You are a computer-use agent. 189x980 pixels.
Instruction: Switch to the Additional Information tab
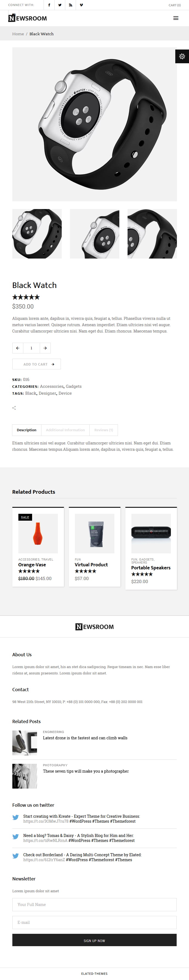pyautogui.click(x=65, y=430)
